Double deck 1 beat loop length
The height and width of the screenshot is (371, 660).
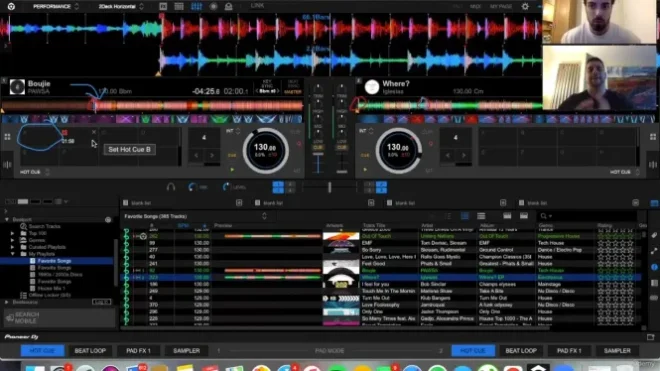tap(212, 155)
